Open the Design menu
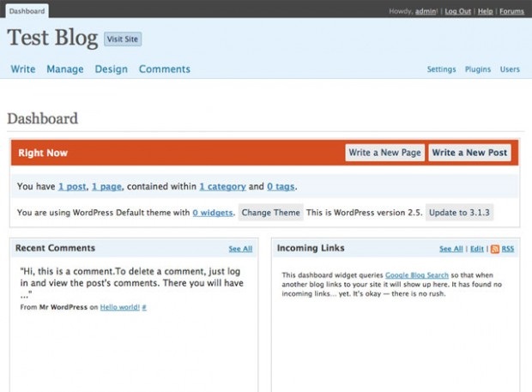This screenshot has height=392, width=532. tap(112, 69)
